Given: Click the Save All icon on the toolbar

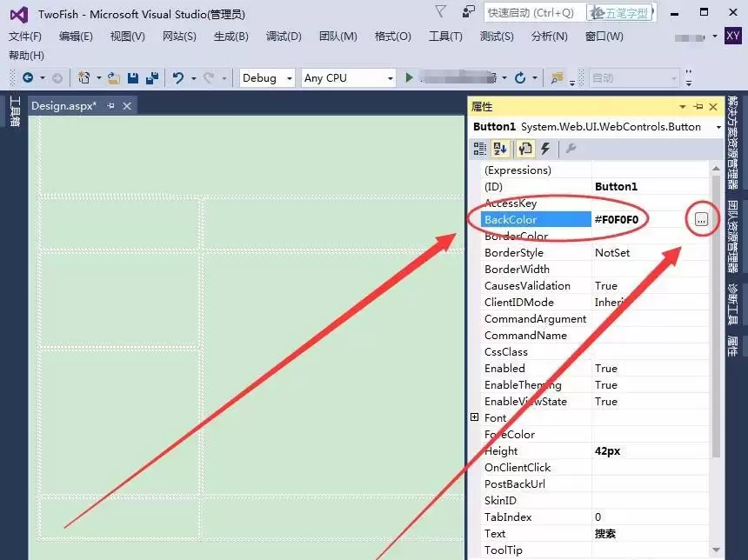Looking at the screenshot, I should tap(152, 78).
